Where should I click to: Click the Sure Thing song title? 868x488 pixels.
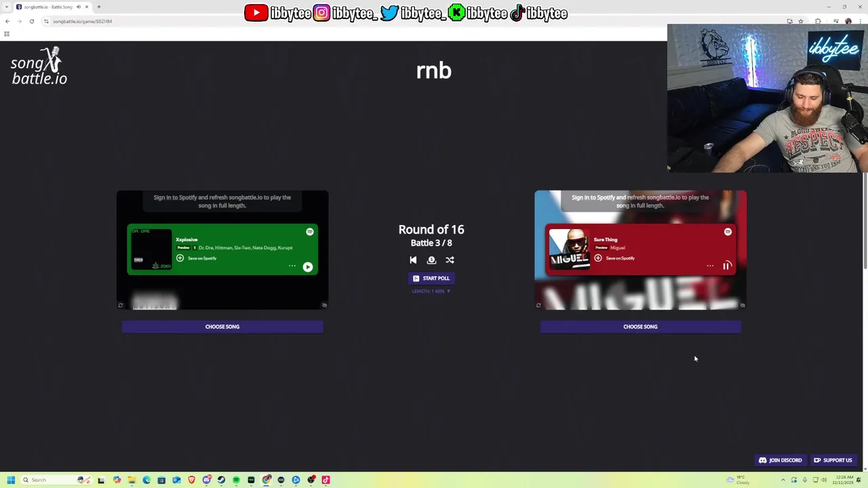(x=606, y=239)
